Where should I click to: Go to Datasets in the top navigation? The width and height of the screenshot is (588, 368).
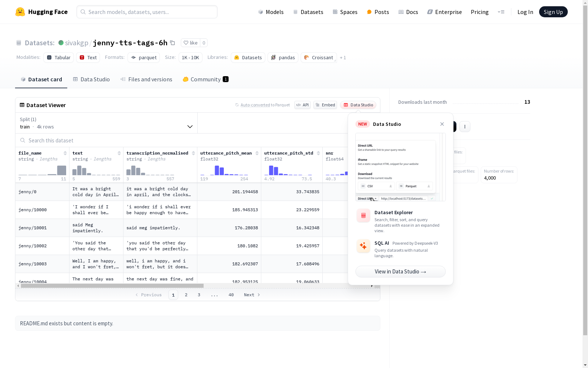tap(308, 12)
